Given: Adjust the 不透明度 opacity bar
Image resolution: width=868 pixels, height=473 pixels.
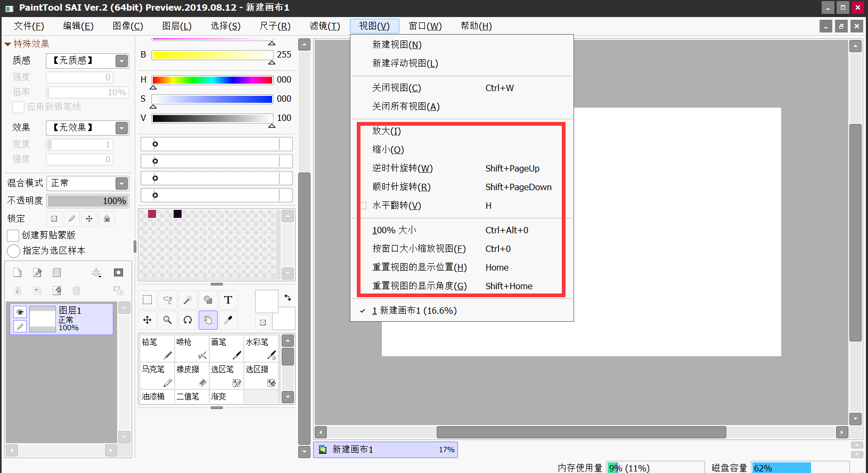Looking at the screenshot, I should pos(88,201).
